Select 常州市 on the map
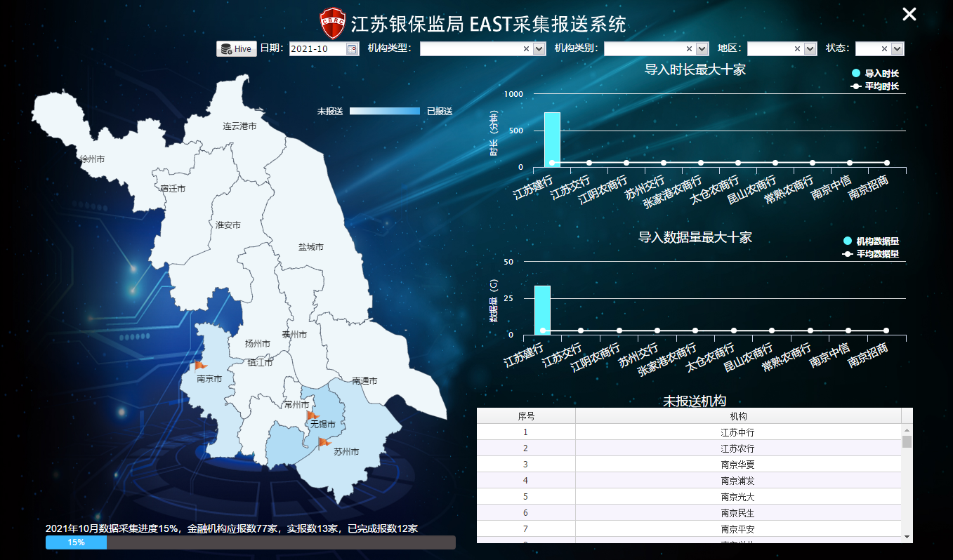Viewport: 953px width, 560px height. [296, 405]
